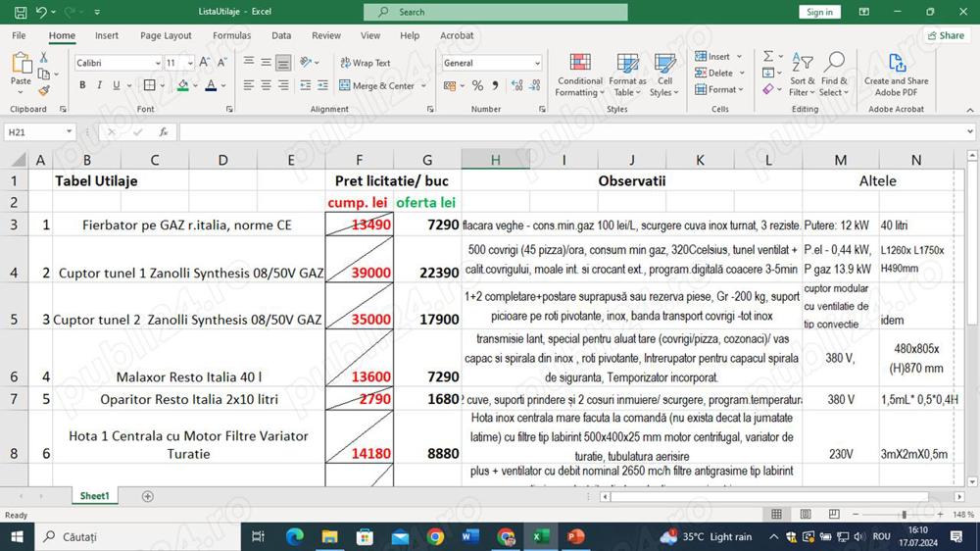Open the Formulas ribbon tab
This screenshot has height=551, width=980.
click(231, 35)
